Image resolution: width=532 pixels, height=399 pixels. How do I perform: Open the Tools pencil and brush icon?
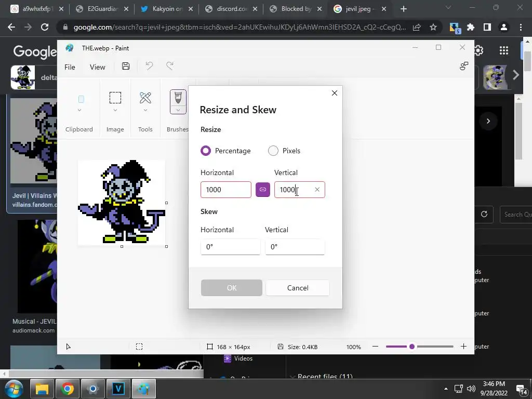tap(145, 98)
